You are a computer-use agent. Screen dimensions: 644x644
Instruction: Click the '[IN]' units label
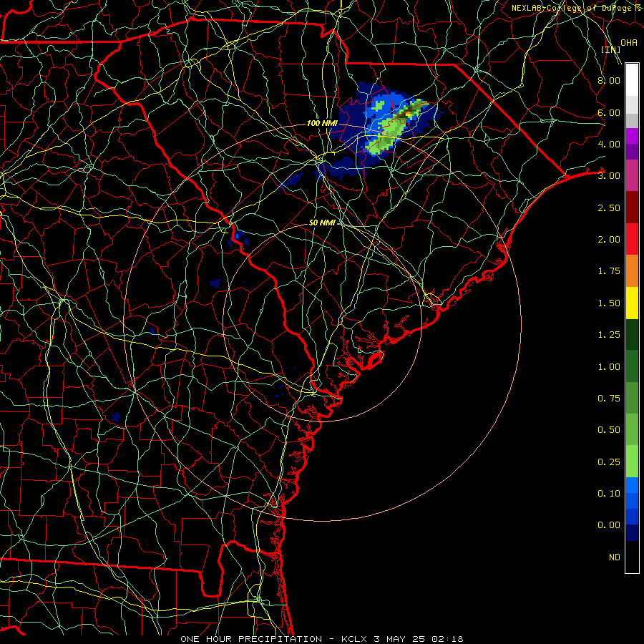[611, 49]
